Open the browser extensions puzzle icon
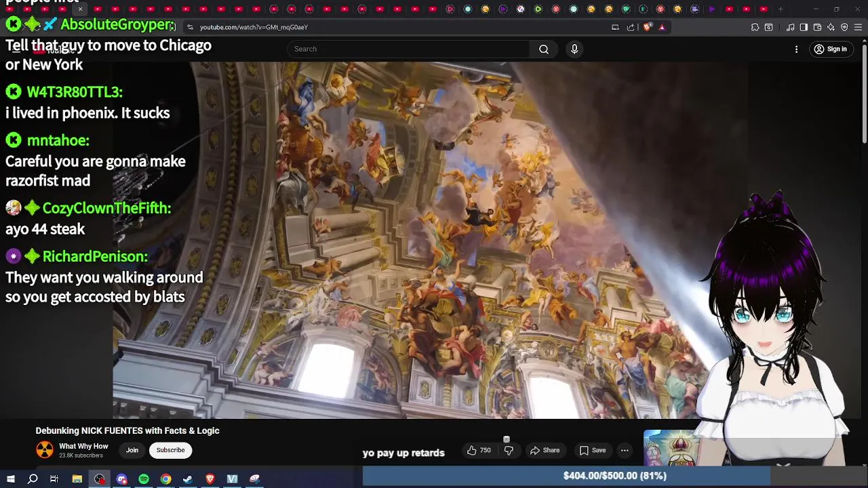This screenshot has height=488, width=868. pyautogui.click(x=755, y=27)
